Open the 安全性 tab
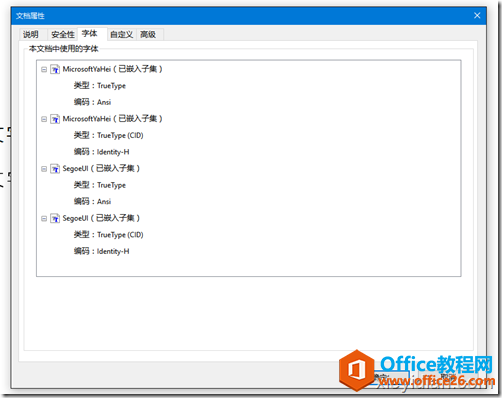 tap(62, 34)
